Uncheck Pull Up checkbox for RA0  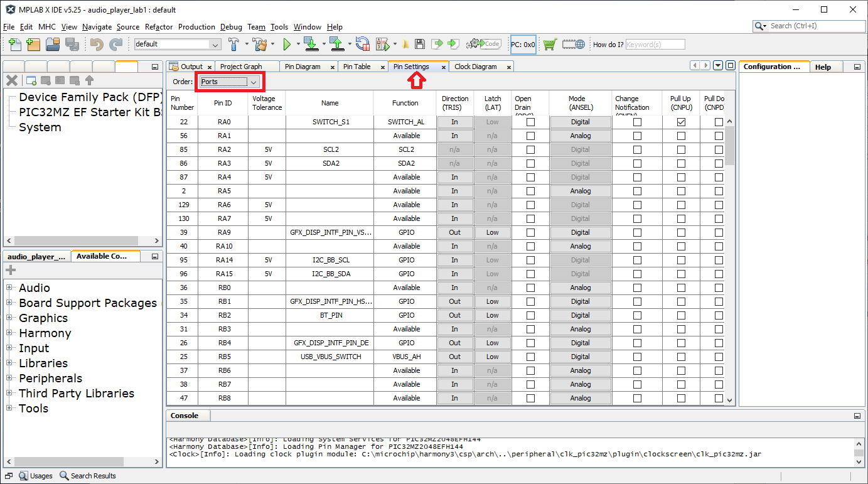click(681, 122)
